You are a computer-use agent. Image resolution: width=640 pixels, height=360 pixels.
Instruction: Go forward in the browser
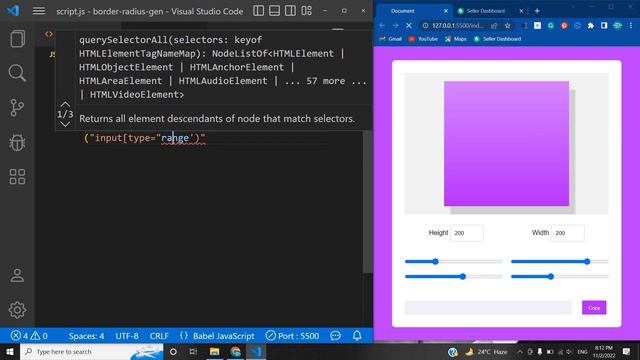pos(396,25)
